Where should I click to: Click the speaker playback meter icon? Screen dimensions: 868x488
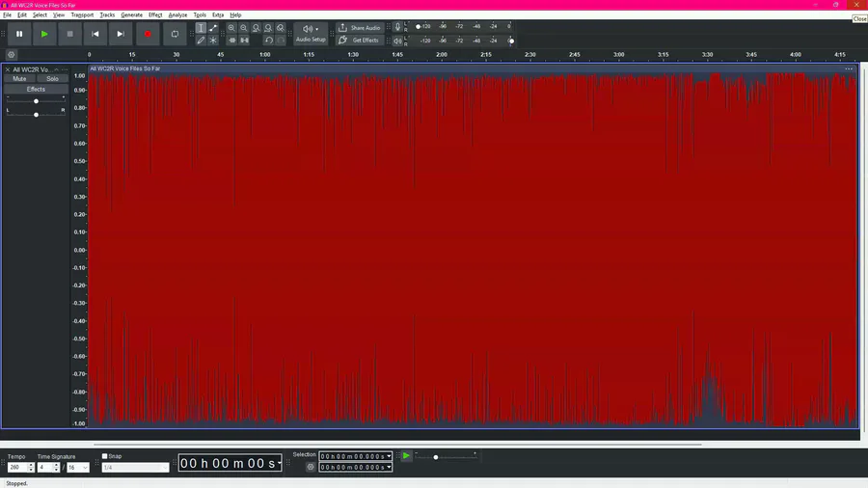pyautogui.click(x=397, y=41)
